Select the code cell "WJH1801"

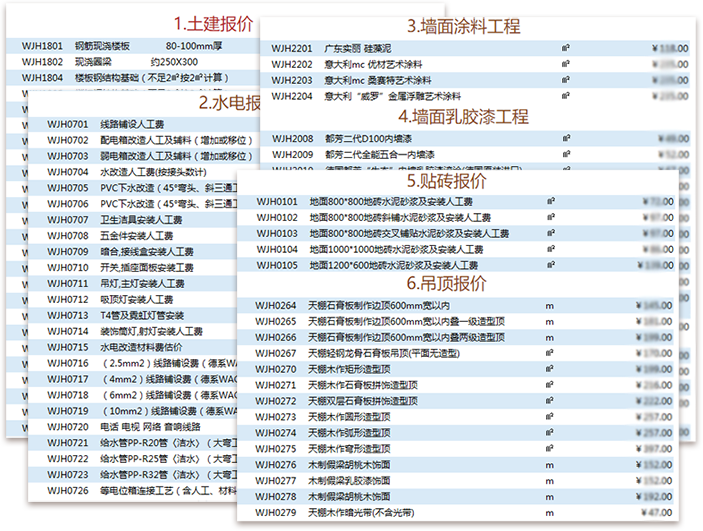pyautogui.click(x=42, y=46)
